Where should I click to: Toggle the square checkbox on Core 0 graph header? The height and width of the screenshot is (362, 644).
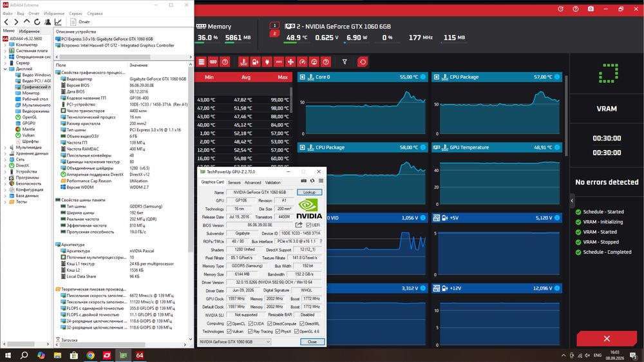click(302, 77)
